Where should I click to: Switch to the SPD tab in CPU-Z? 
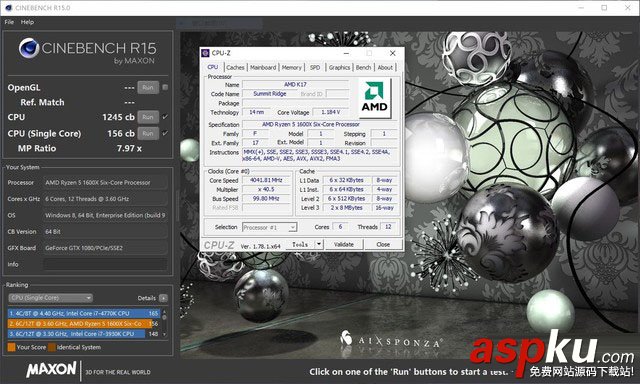[315, 68]
